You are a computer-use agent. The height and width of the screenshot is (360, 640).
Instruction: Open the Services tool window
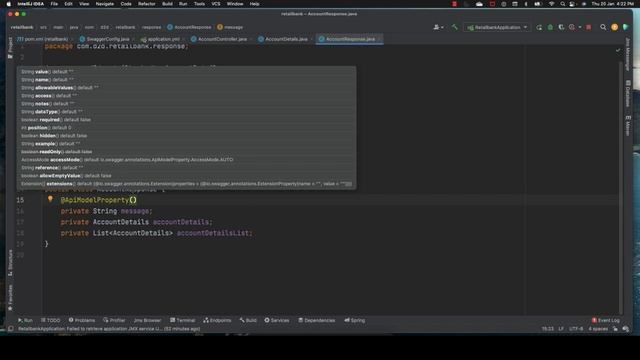pos(277,320)
